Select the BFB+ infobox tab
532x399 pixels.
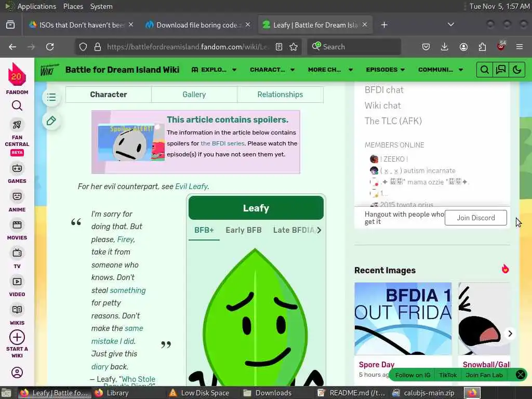tap(204, 230)
